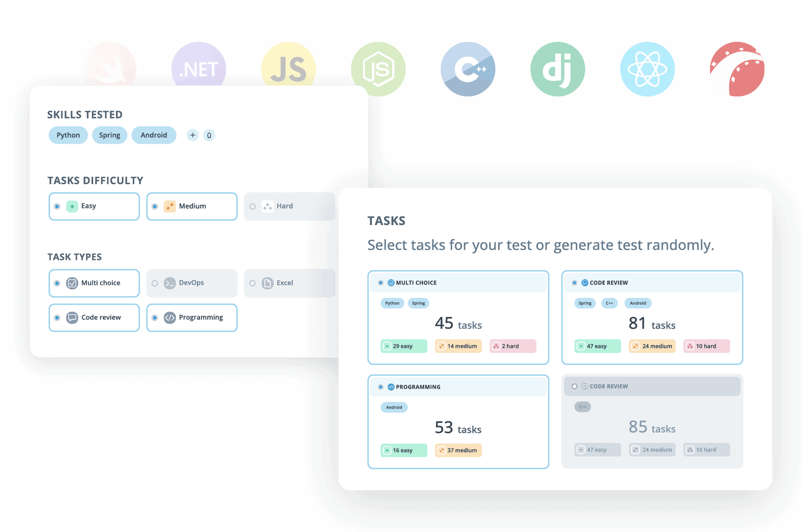Click the 10 hard badge in 81 tasks card
Viewport: 802px width, 532px height.
pyautogui.click(x=707, y=346)
